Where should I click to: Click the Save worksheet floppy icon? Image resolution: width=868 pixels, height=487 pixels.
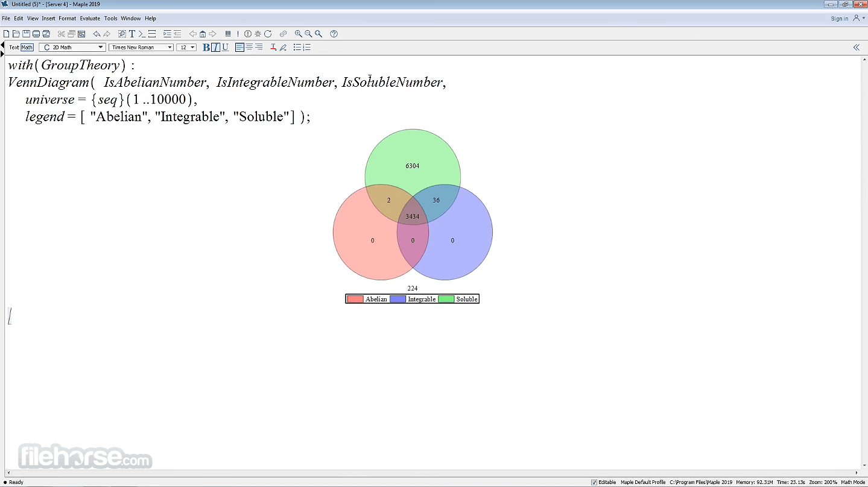click(x=26, y=34)
